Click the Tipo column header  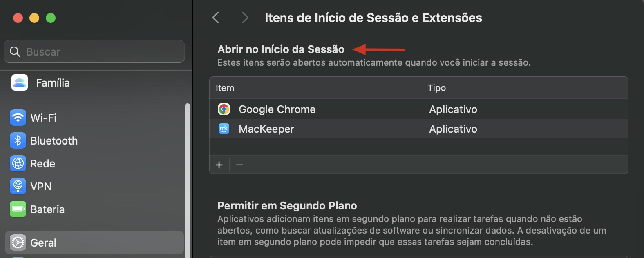pos(437,88)
